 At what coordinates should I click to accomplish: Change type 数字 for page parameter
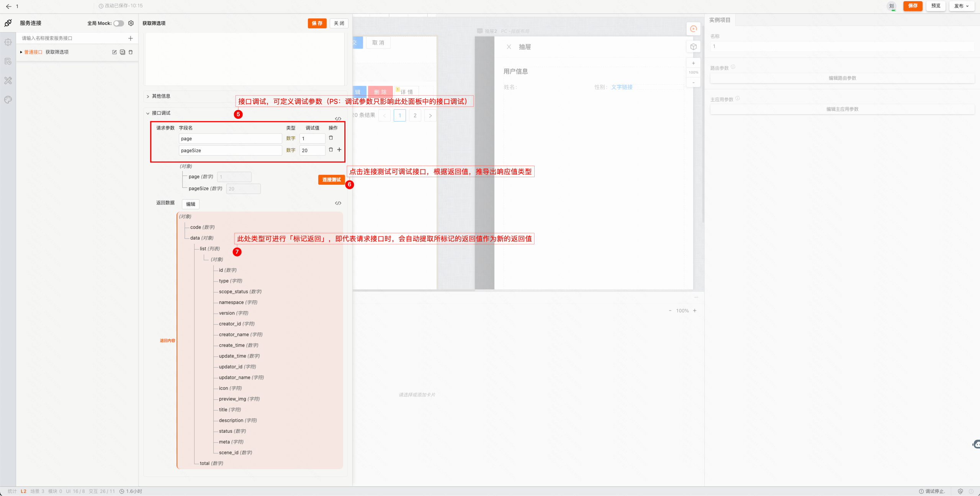tap(291, 139)
